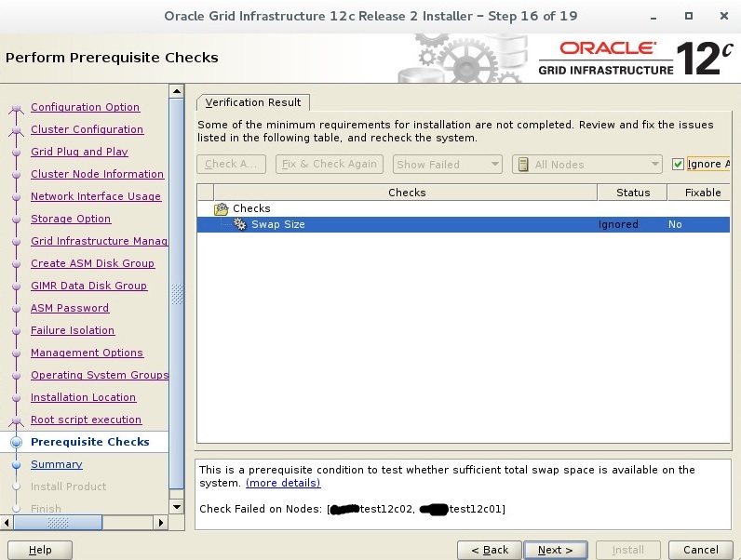Toggle the Ignore All checkbox
Screen dimensions: 741x560
coord(678,164)
